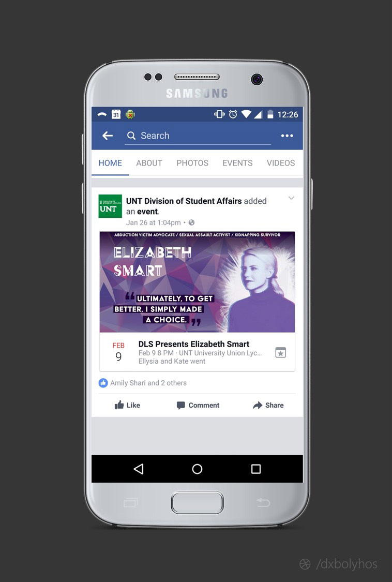
Task: Share the Elizabeth Smart event post
Action: (268, 405)
